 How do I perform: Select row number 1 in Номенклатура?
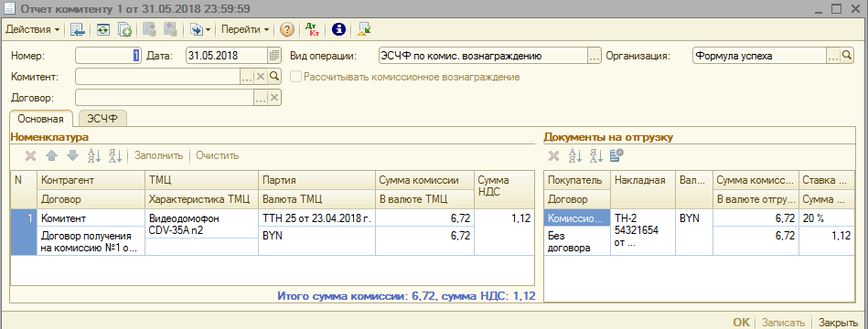tap(24, 232)
